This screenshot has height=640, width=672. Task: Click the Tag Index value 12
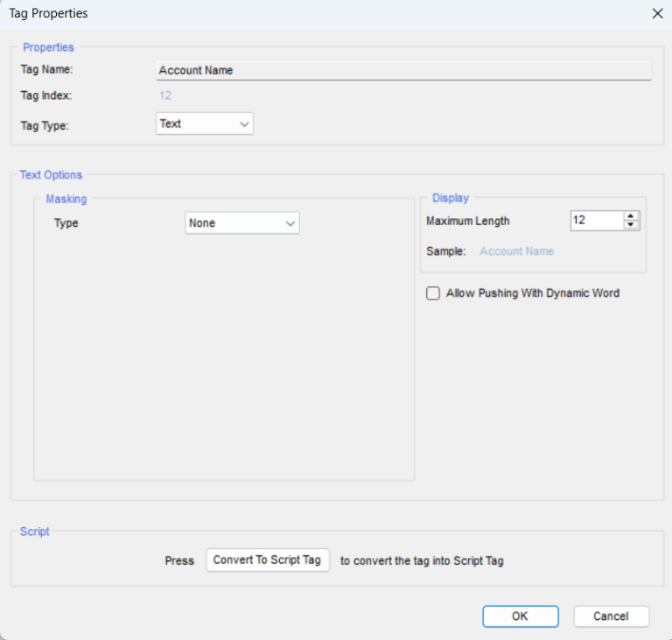[165, 95]
